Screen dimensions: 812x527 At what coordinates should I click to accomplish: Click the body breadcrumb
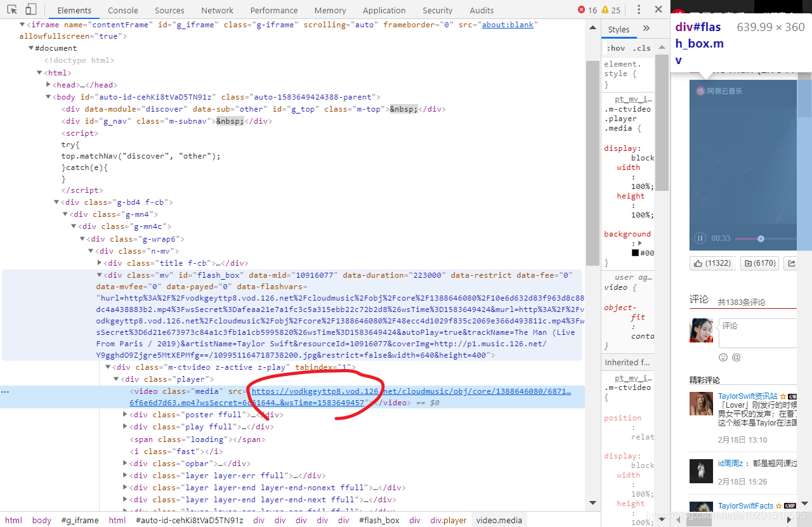point(42,520)
